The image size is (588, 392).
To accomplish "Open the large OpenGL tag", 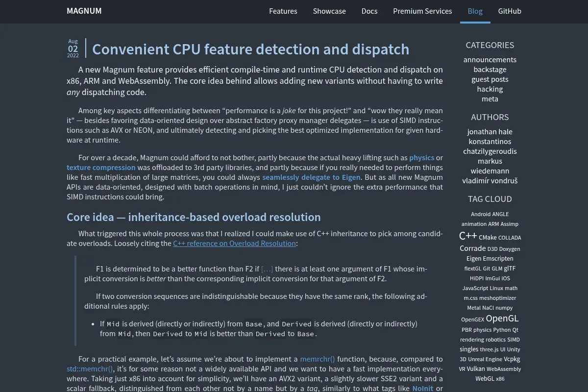I will coord(502,318).
